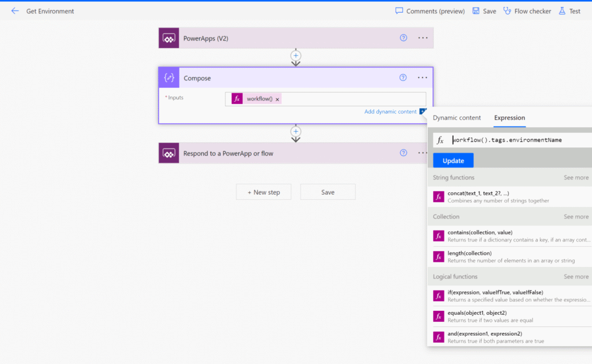See more Collection functions

coord(576,217)
